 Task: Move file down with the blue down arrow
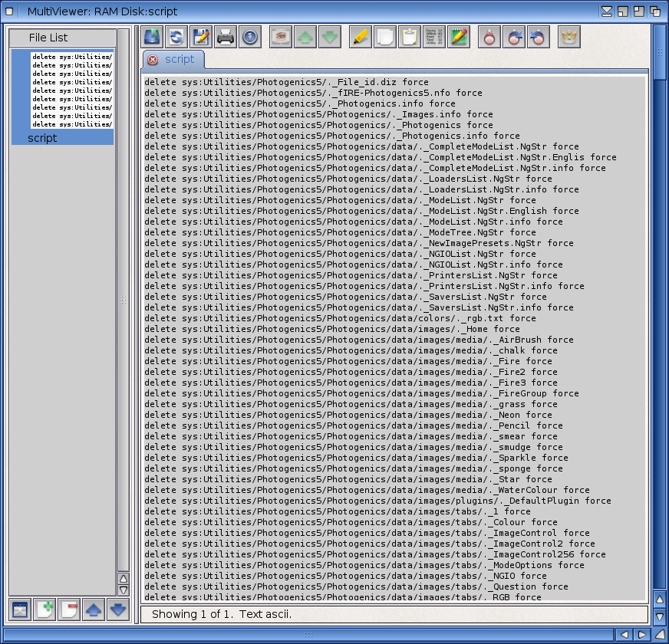point(117,609)
